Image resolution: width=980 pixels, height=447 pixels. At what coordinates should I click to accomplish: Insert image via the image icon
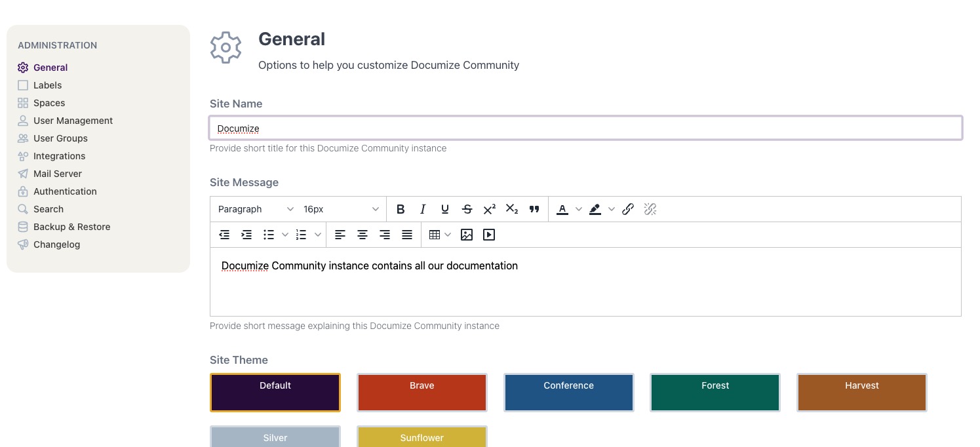tap(467, 235)
